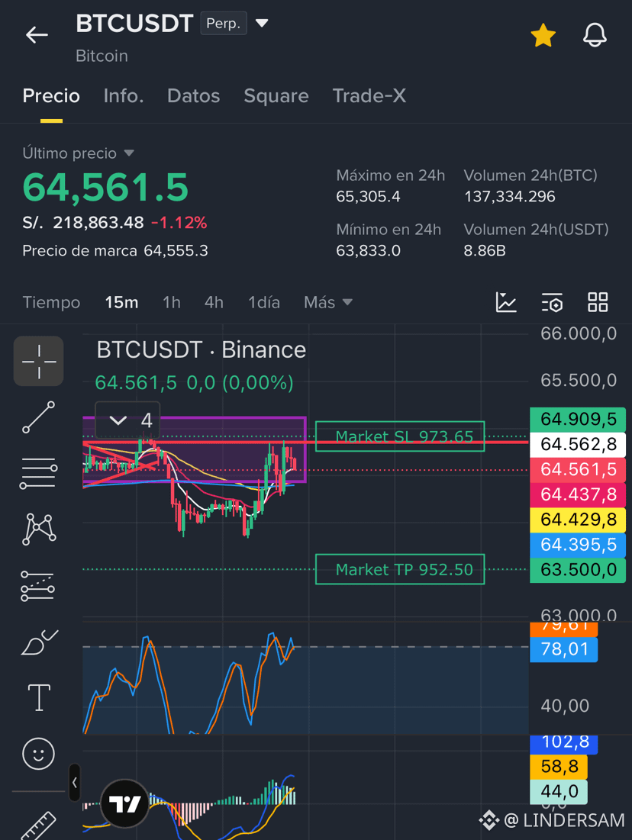Click the S/. 218,863.48 converted price
The height and width of the screenshot is (840, 632).
pyautogui.click(x=83, y=223)
